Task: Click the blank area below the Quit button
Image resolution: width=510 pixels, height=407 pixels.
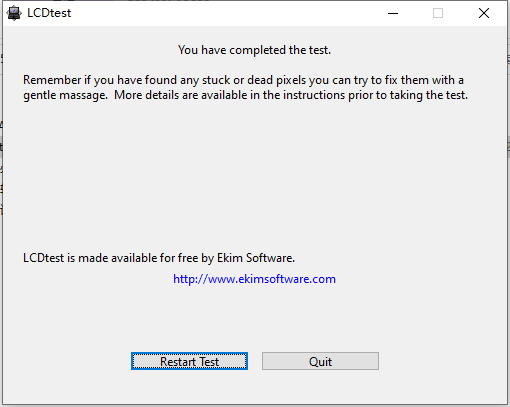Action: [x=320, y=387]
